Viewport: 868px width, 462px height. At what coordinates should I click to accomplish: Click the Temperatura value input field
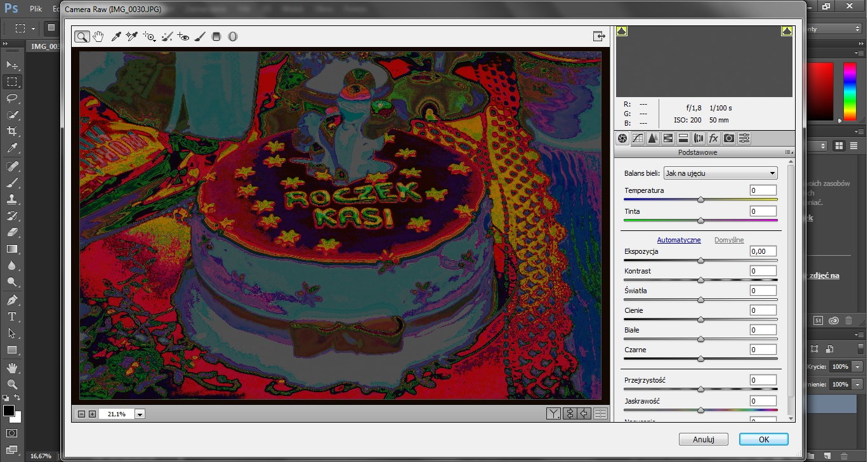[763, 190]
